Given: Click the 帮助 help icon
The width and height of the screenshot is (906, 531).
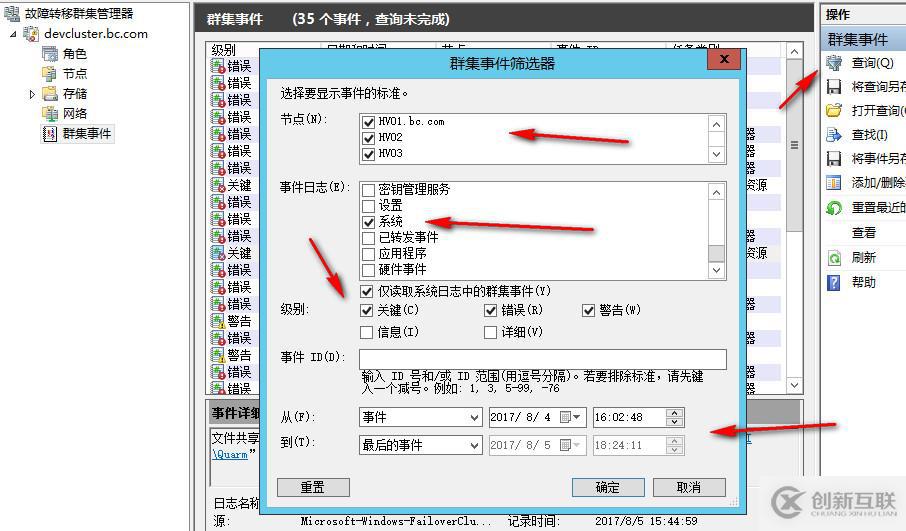Looking at the screenshot, I should click(834, 283).
